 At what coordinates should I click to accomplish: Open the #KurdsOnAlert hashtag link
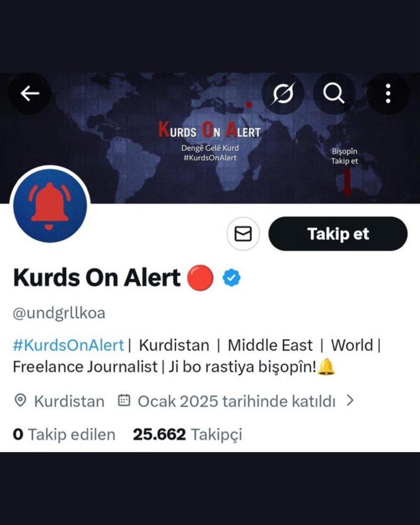coord(69,345)
